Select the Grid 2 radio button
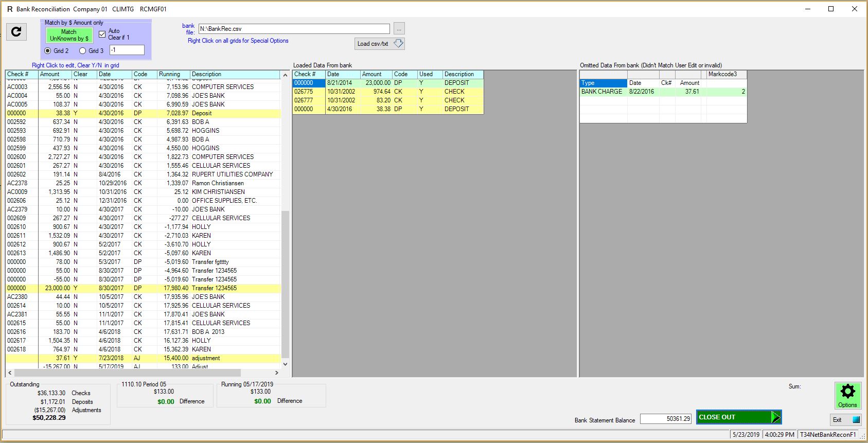 (x=48, y=51)
